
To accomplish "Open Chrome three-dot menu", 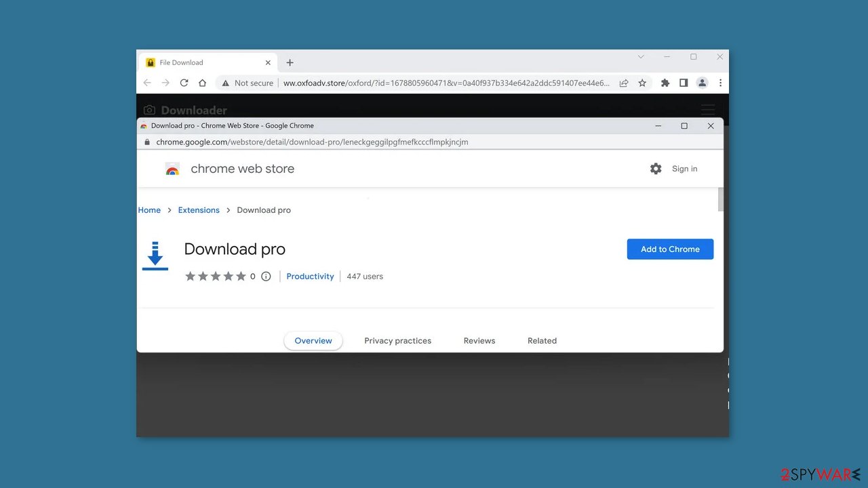I will coord(720,83).
